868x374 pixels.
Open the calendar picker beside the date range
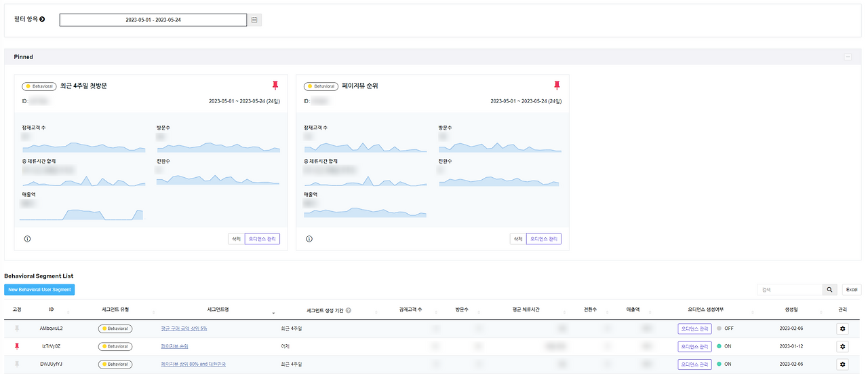[254, 20]
